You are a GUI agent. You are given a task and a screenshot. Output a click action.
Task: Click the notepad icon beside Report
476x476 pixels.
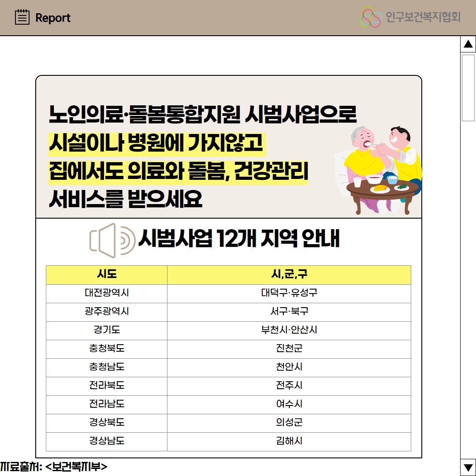(x=22, y=18)
